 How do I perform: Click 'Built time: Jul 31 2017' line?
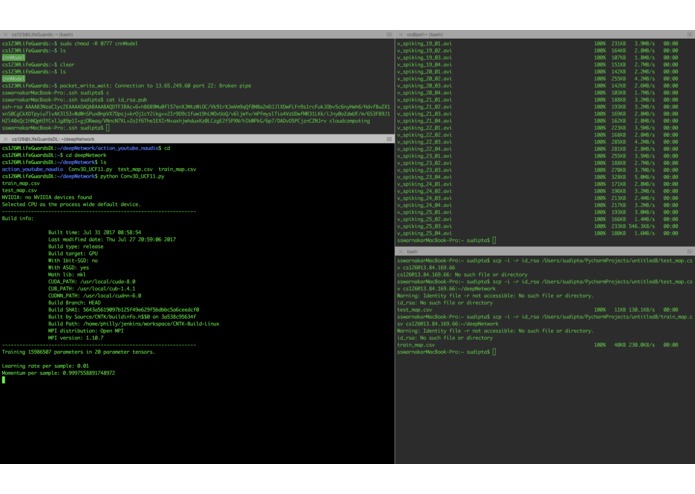click(94, 232)
